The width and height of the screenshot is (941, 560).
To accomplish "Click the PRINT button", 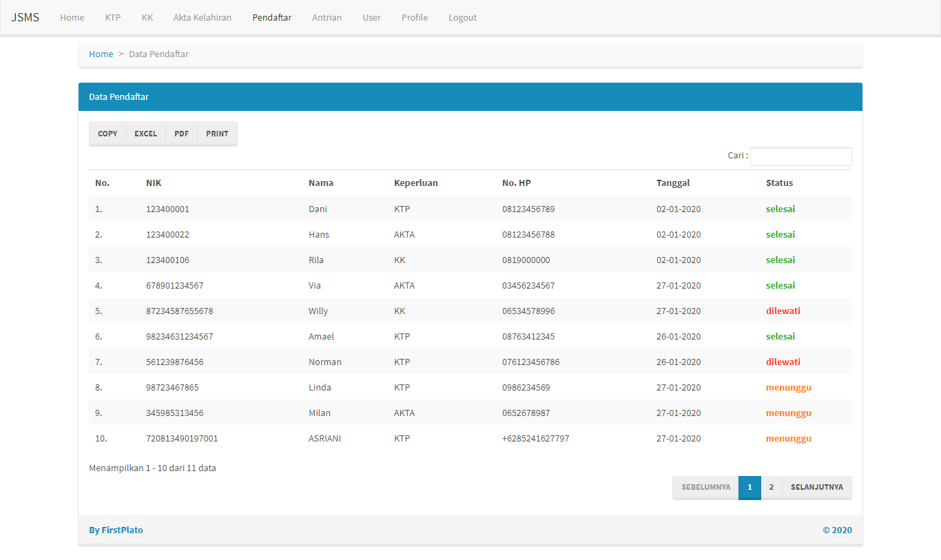I will [x=217, y=134].
